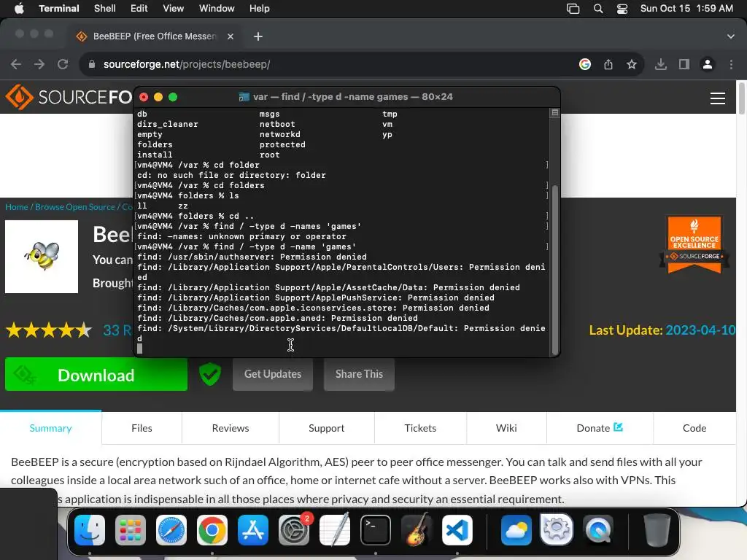
Task: Click the Get Updates button
Action: point(273,374)
